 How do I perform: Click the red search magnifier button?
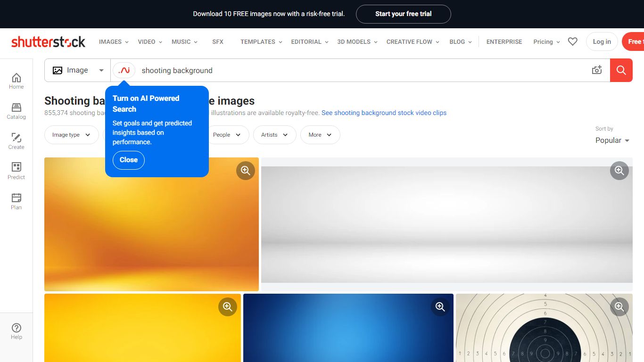621,70
